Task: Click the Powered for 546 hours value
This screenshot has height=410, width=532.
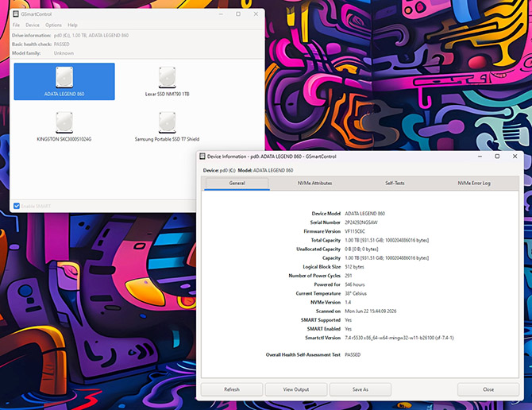Action: click(355, 284)
